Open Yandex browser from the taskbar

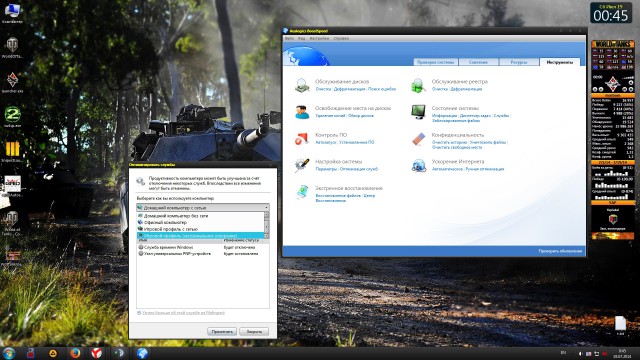[96, 353]
